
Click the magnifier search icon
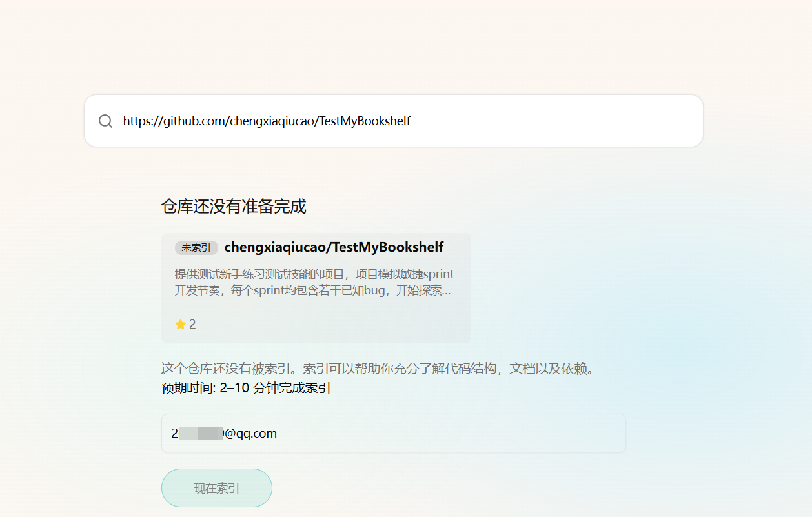[106, 121]
